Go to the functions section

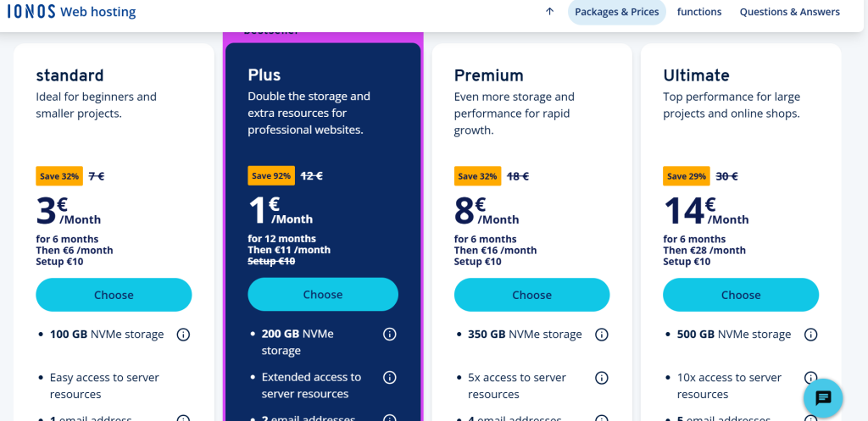[699, 12]
